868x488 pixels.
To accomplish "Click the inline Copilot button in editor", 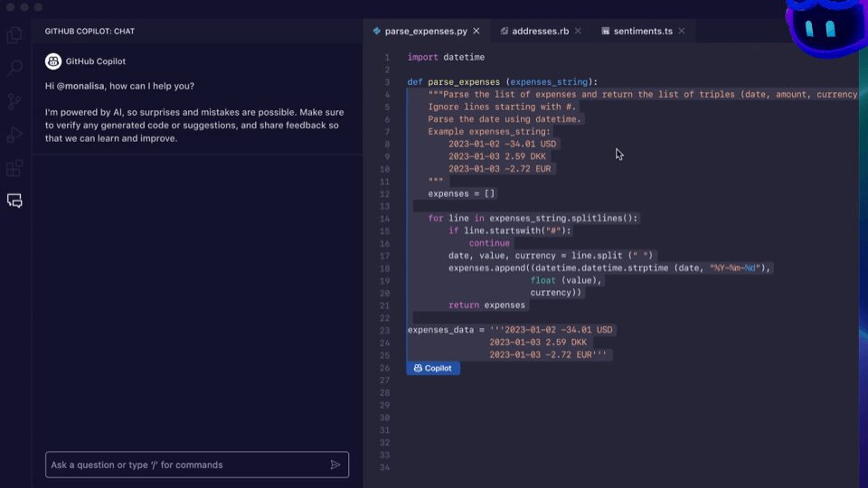I will pyautogui.click(x=433, y=368).
